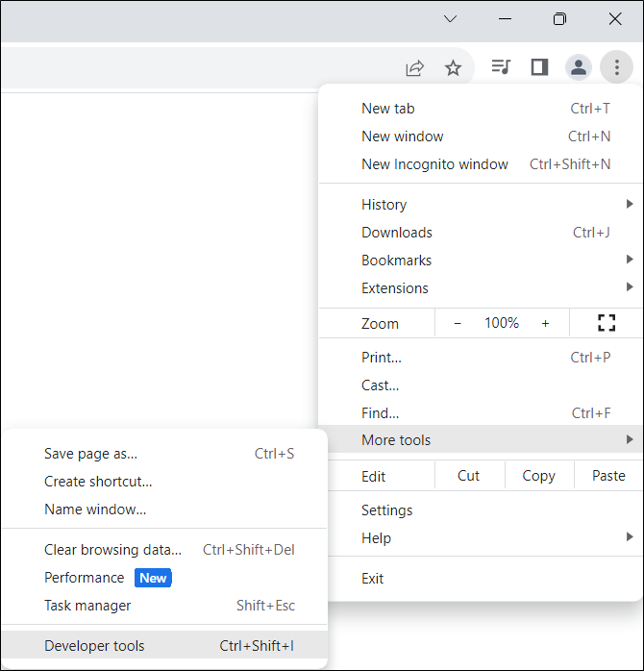Open the tab search chevron
Viewport: 644px width, 671px height.
pyautogui.click(x=450, y=19)
